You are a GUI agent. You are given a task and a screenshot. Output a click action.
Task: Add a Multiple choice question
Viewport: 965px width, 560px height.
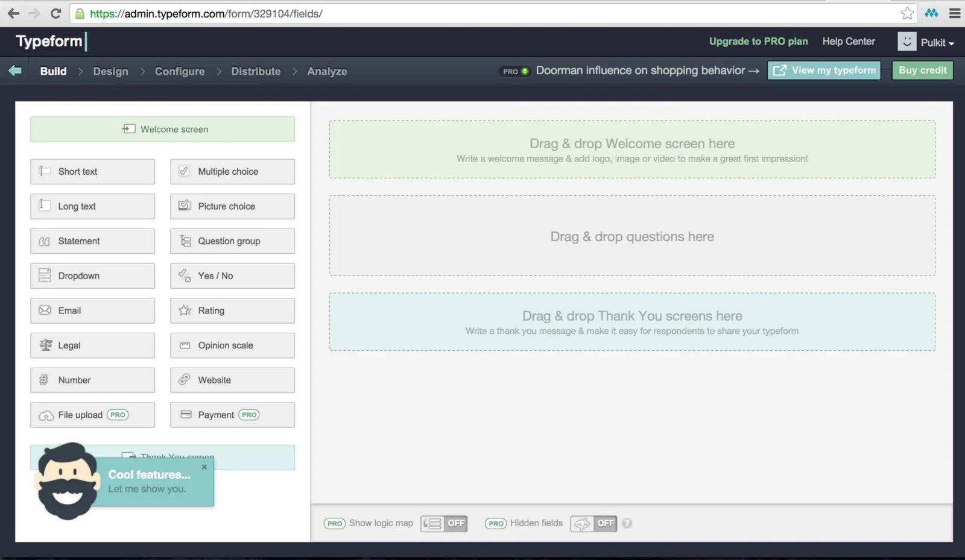232,172
